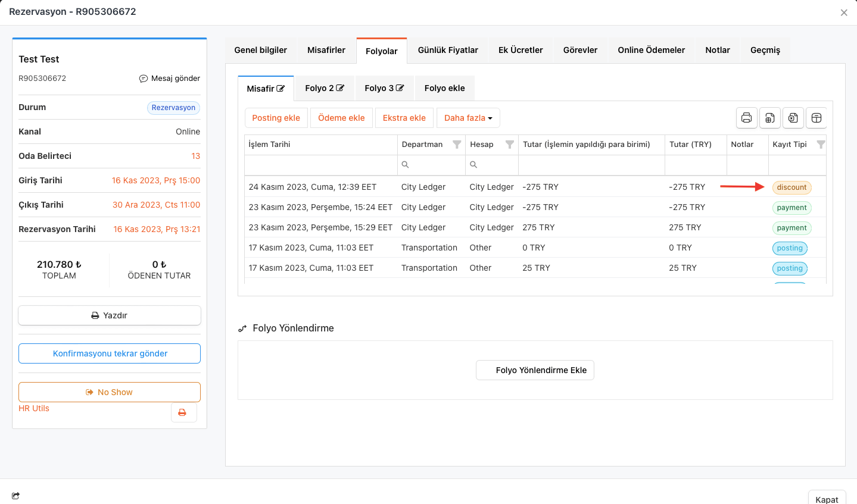Click the discount tag in first row

791,187
